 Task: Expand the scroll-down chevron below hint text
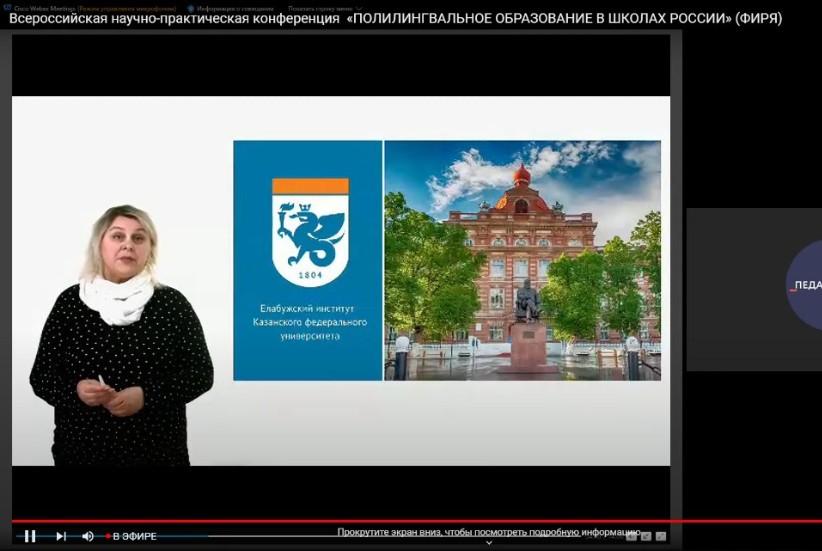(x=489, y=544)
